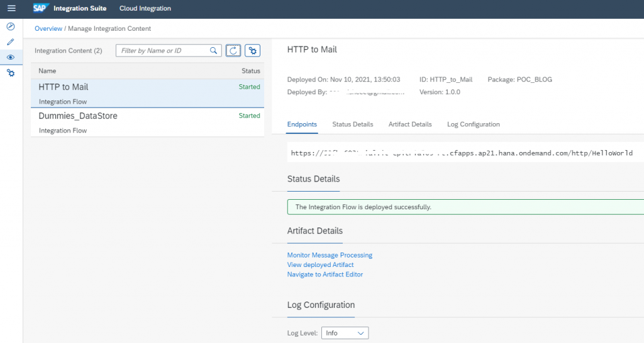Click the ID: HTTP_to_Mail text
Image resolution: width=644 pixels, height=343 pixels.
(x=446, y=80)
